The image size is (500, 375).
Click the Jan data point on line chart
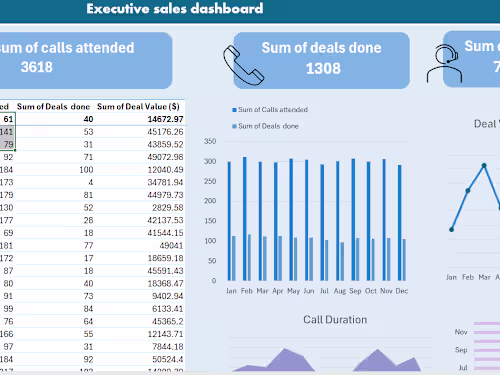coord(451,229)
